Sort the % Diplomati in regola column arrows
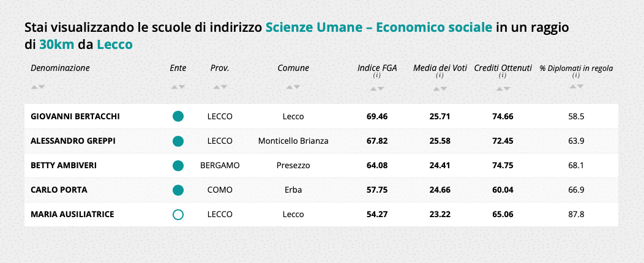This screenshot has height=263, width=644. [x=576, y=87]
